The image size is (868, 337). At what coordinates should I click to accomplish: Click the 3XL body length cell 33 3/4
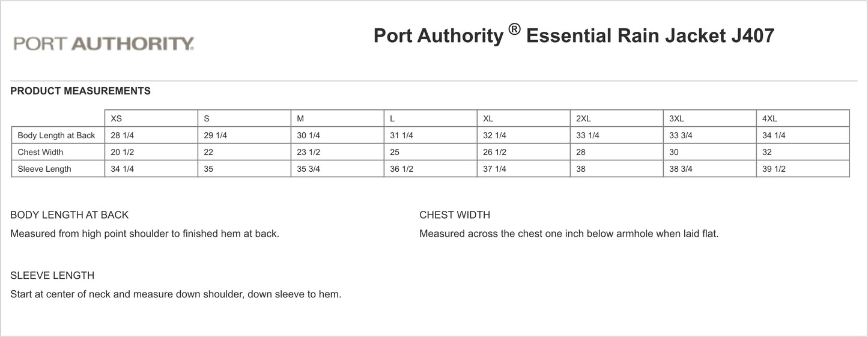coord(681,136)
